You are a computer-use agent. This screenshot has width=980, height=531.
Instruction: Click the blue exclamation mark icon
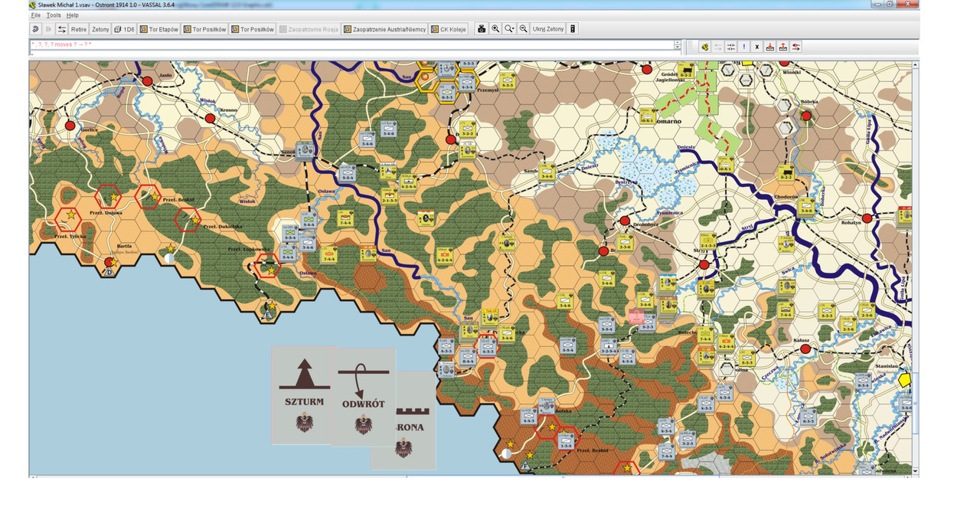[743, 47]
